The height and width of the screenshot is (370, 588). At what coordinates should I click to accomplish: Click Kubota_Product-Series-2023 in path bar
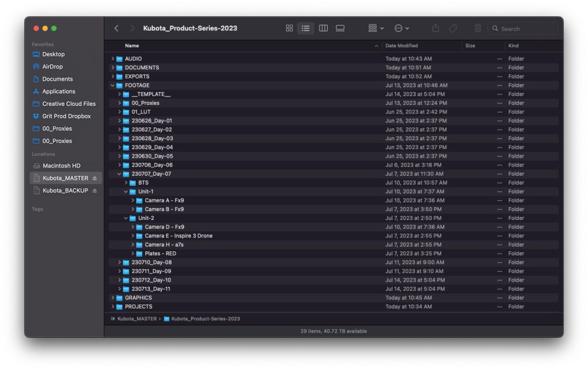(x=202, y=319)
